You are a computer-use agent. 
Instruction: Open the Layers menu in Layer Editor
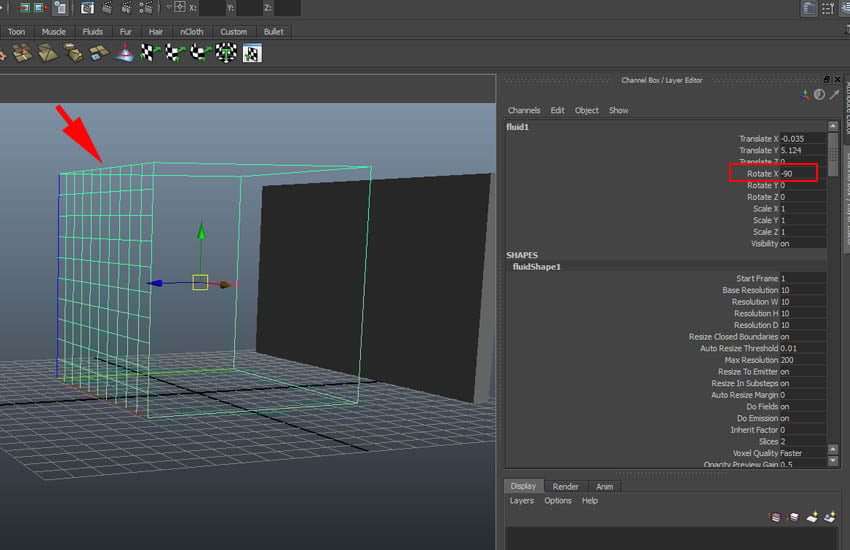[x=522, y=501]
